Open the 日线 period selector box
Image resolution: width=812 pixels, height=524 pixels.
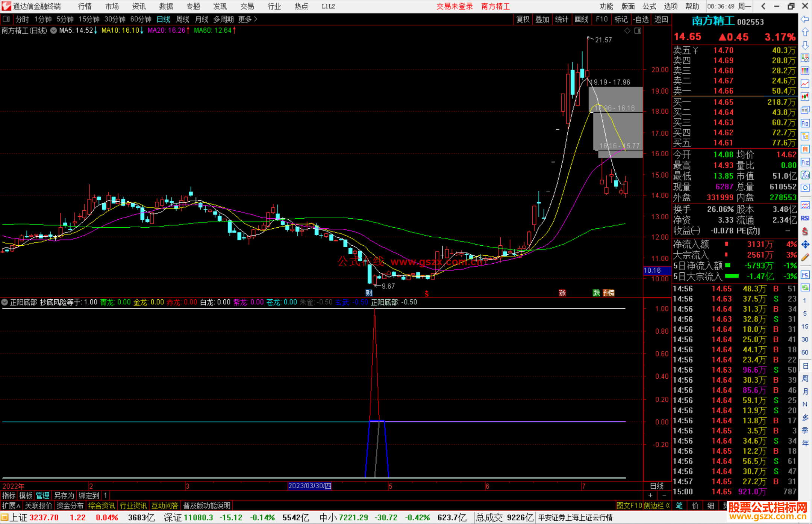tap(657, 486)
